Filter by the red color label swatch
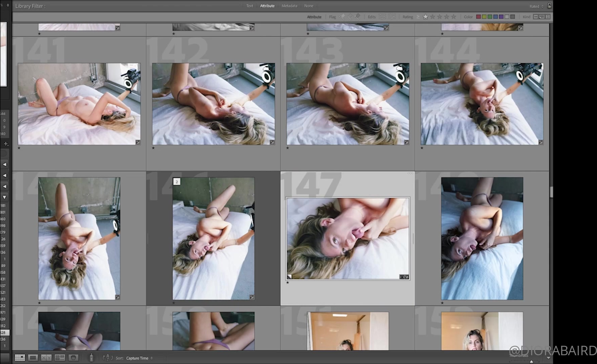This screenshot has width=597, height=364. pos(478,17)
